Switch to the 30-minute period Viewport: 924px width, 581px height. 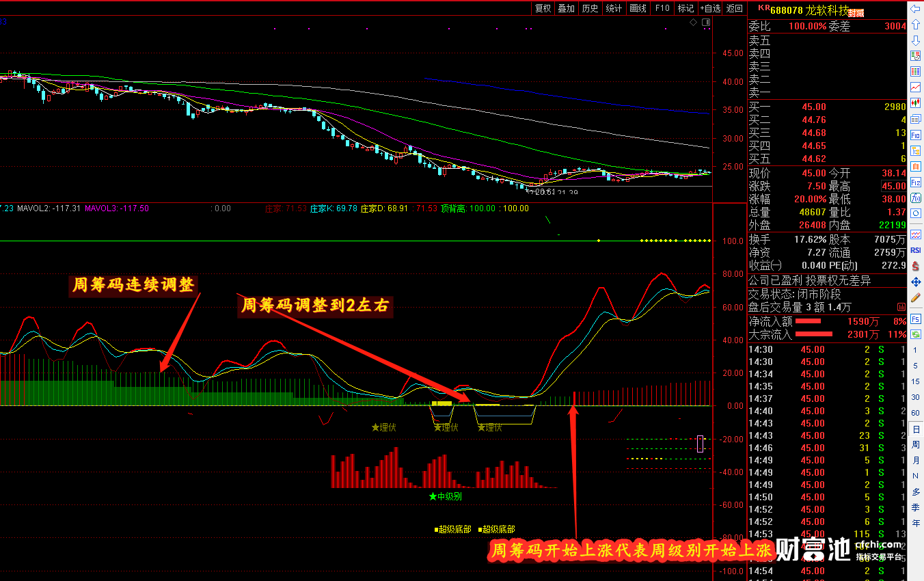916,397
